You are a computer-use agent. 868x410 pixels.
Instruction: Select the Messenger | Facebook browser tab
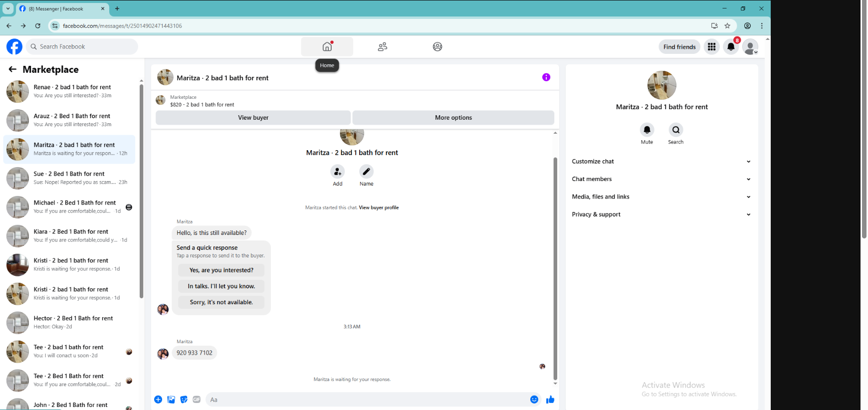tap(61, 8)
